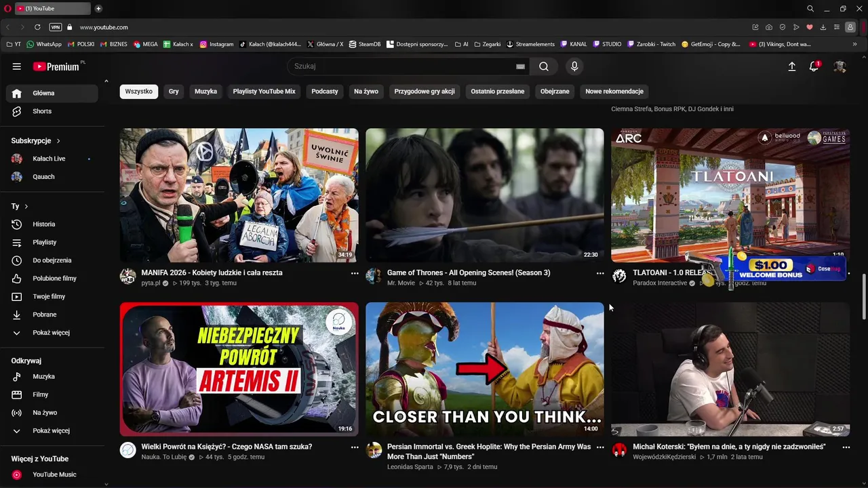
Task: Open Polubione filmy playlist
Action: pos(52,279)
